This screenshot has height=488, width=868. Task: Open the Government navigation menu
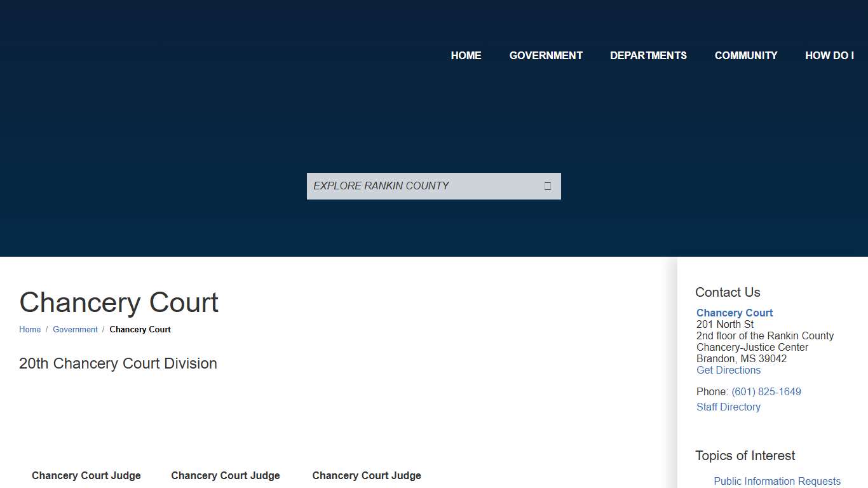pos(546,55)
